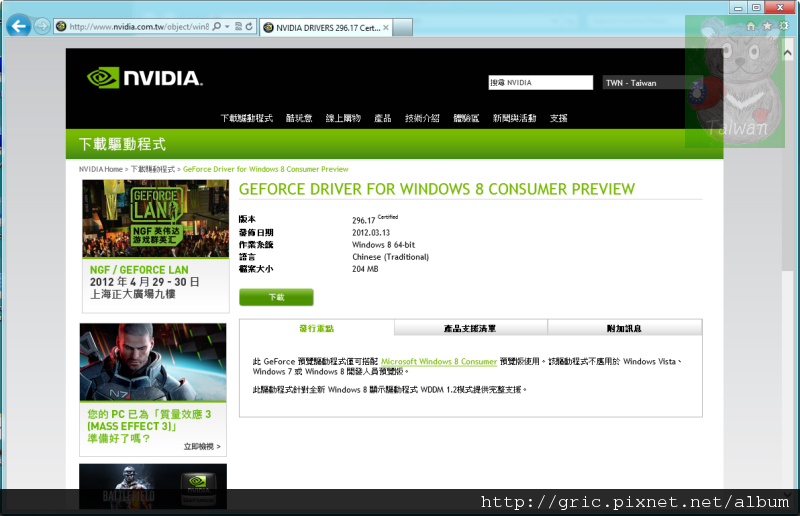Click the 您的 PC 已為「質量效應 3」 promo text
This screenshot has width=800, height=516.
[149, 426]
